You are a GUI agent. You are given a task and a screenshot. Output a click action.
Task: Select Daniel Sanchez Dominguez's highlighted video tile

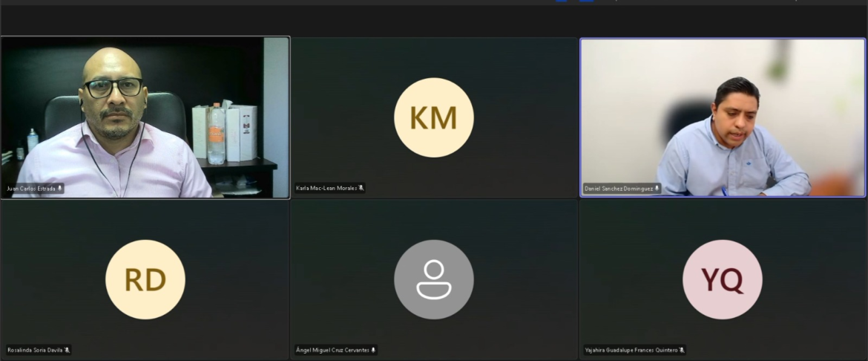point(723,117)
